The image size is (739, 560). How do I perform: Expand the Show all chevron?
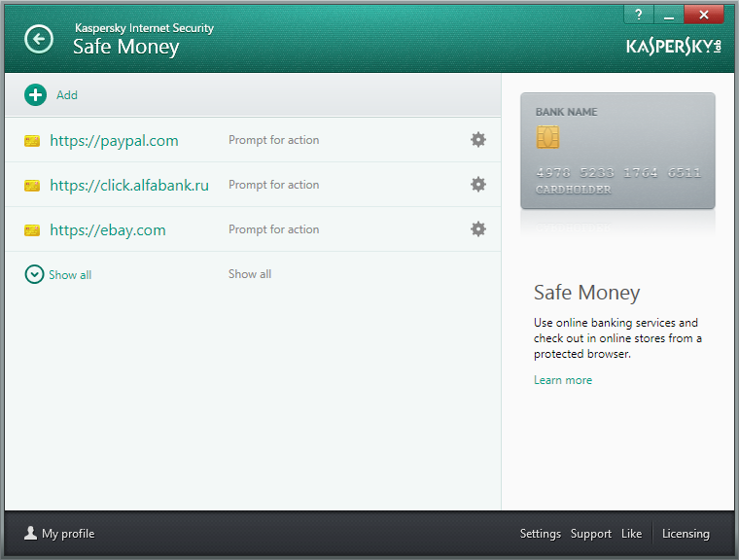click(34, 274)
